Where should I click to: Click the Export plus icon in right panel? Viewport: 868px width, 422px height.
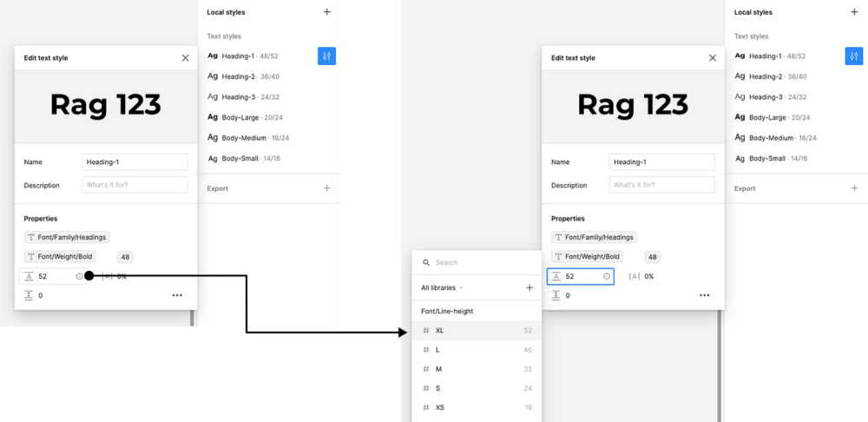click(x=854, y=188)
